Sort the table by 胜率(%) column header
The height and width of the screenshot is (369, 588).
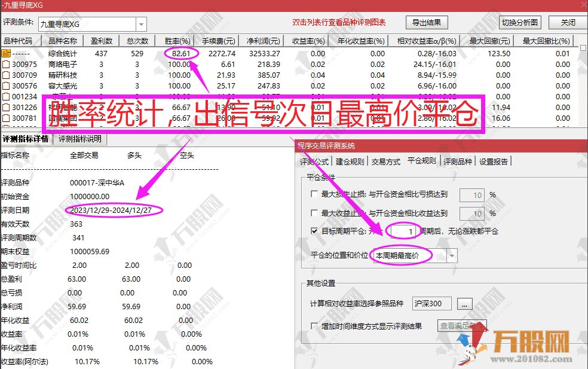[177, 41]
